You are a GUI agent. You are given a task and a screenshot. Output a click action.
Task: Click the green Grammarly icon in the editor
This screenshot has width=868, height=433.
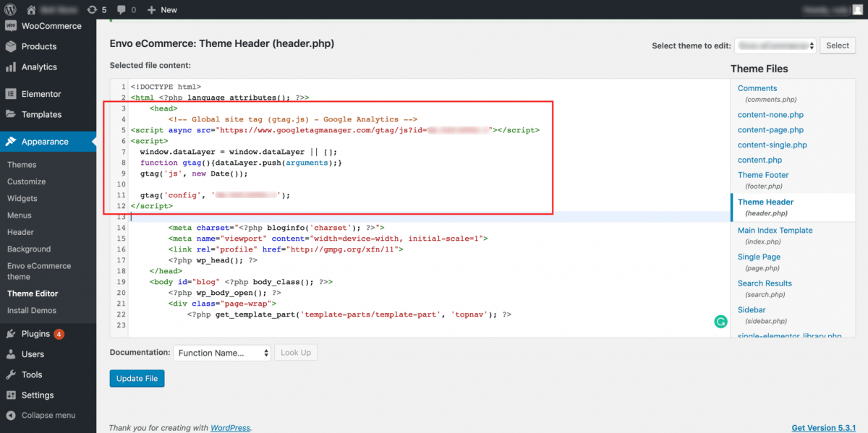[x=720, y=322]
